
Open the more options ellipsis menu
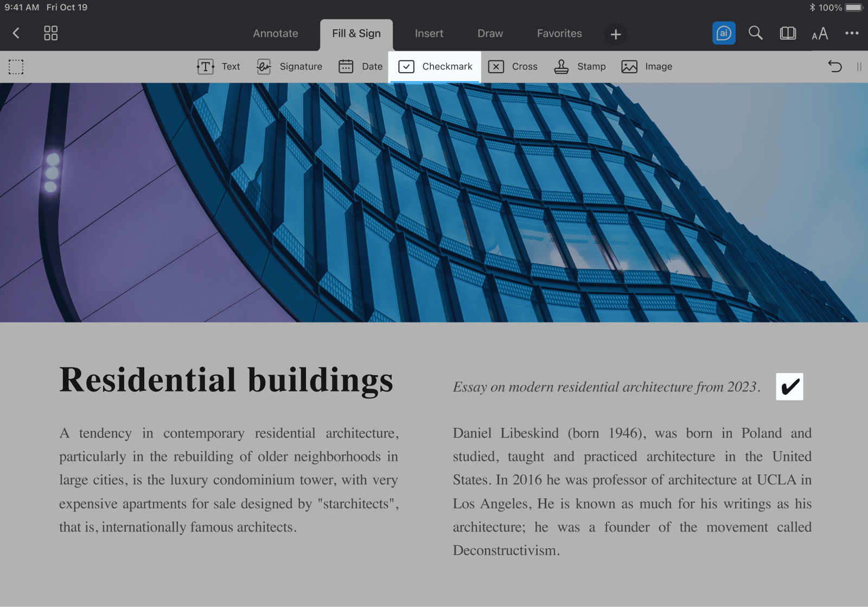click(852, 33)
